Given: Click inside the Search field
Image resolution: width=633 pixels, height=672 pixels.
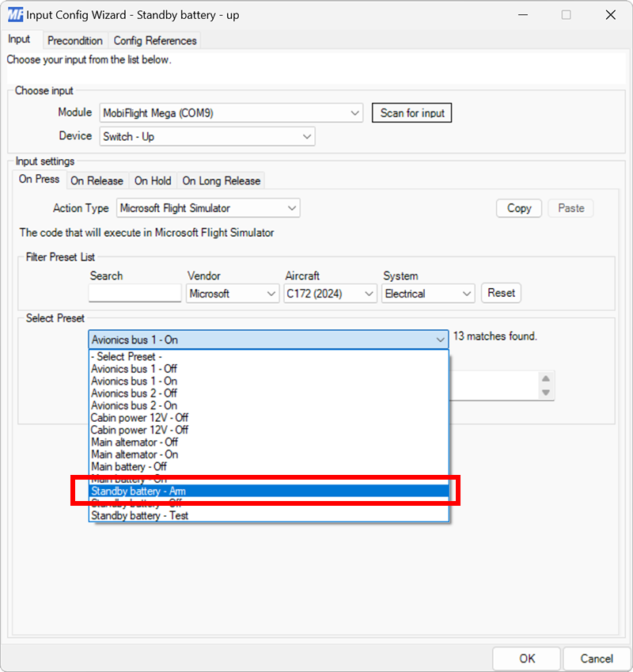Looking at the screenshot, I should [135, 293].
